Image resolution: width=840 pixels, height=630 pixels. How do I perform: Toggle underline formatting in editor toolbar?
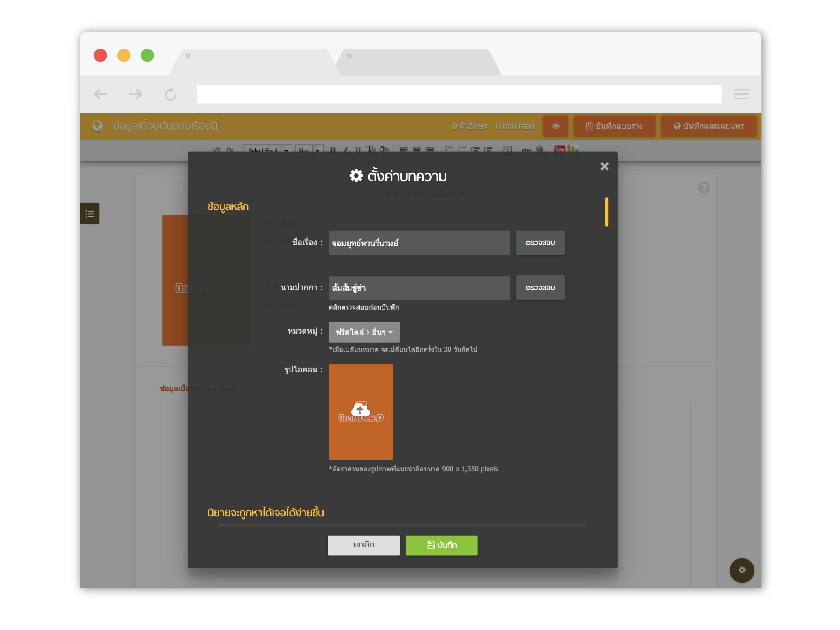coord(358,150)
